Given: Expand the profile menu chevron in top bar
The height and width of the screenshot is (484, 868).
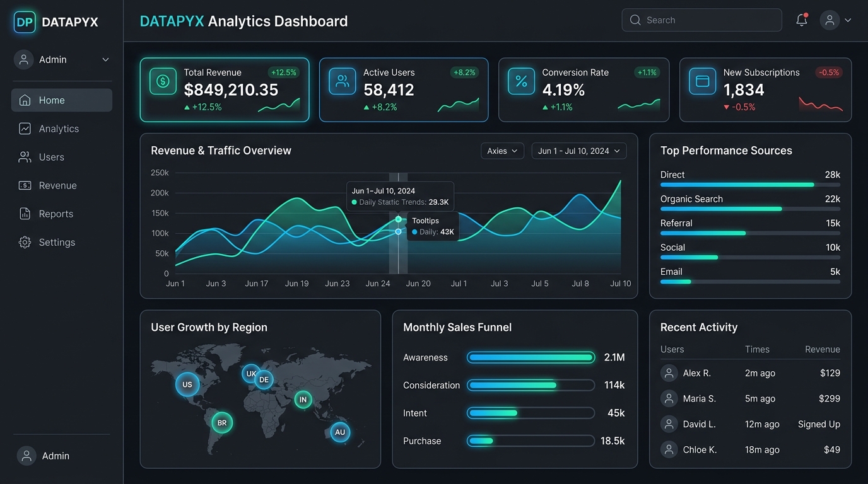Looking at the screenshot, I should (848, 20).
